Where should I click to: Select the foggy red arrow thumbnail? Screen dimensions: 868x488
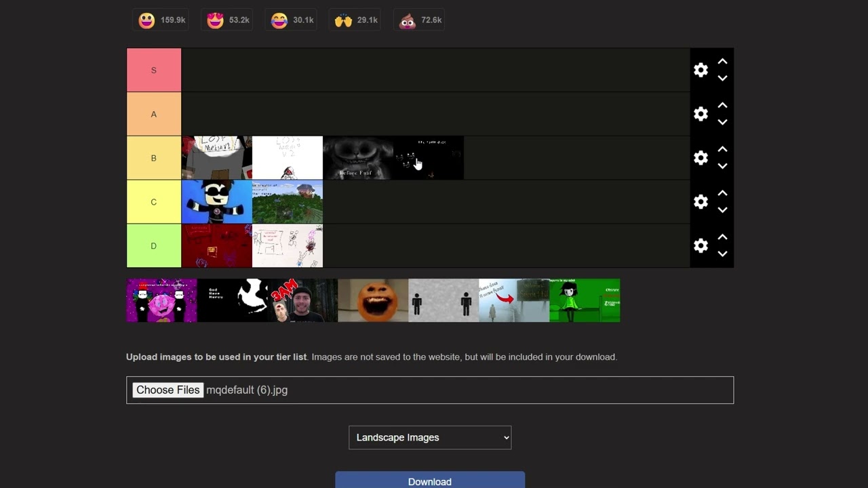click(x=514, y=300)
